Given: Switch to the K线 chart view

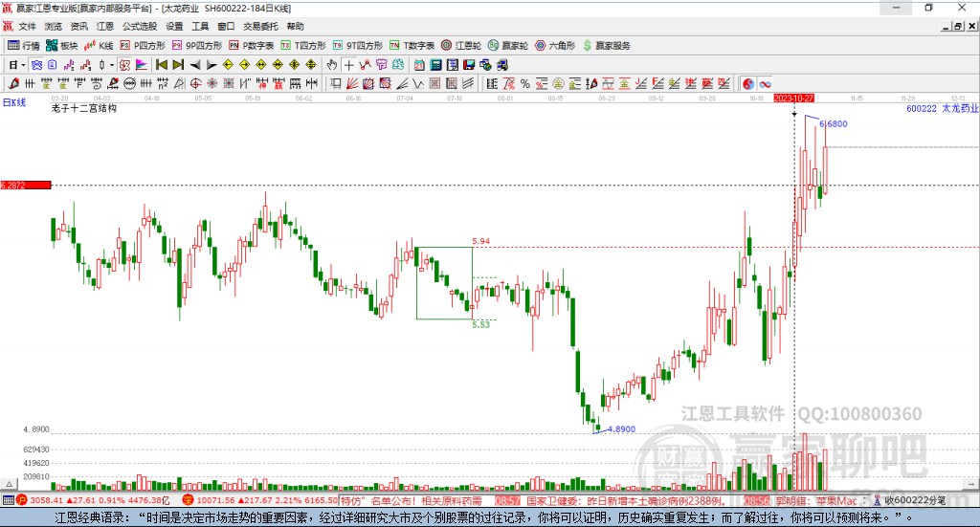Looking at the screenshot, I should tap(99, 46).
